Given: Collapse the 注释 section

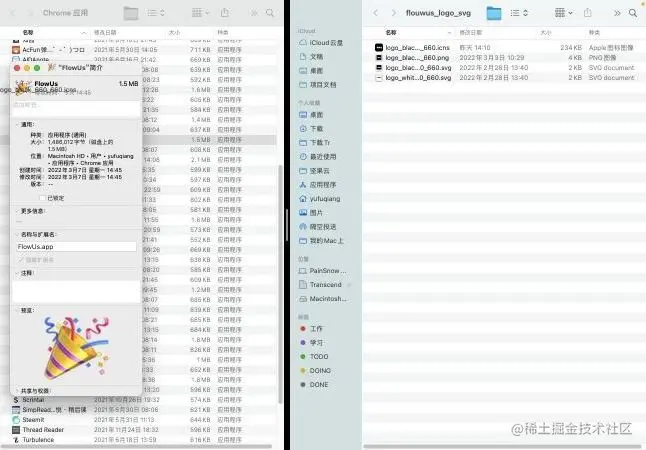Looking at the screenshot, I should click(x=17, y=273).
